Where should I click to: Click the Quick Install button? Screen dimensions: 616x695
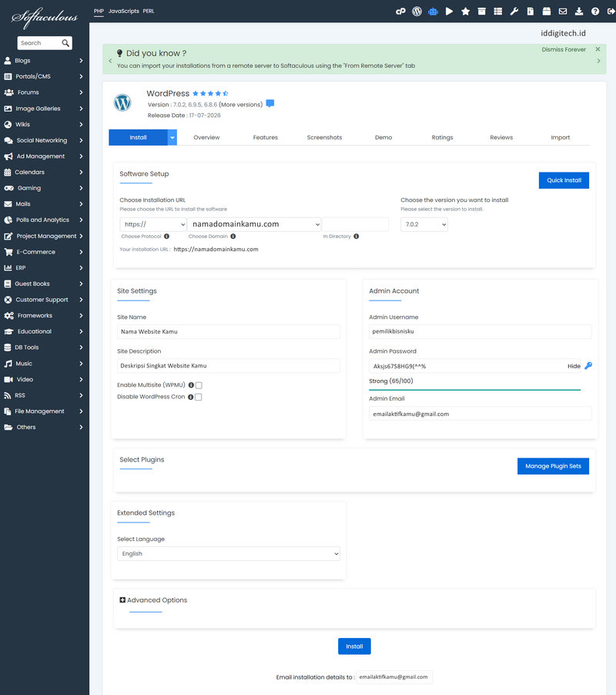(x=564, y=180)
